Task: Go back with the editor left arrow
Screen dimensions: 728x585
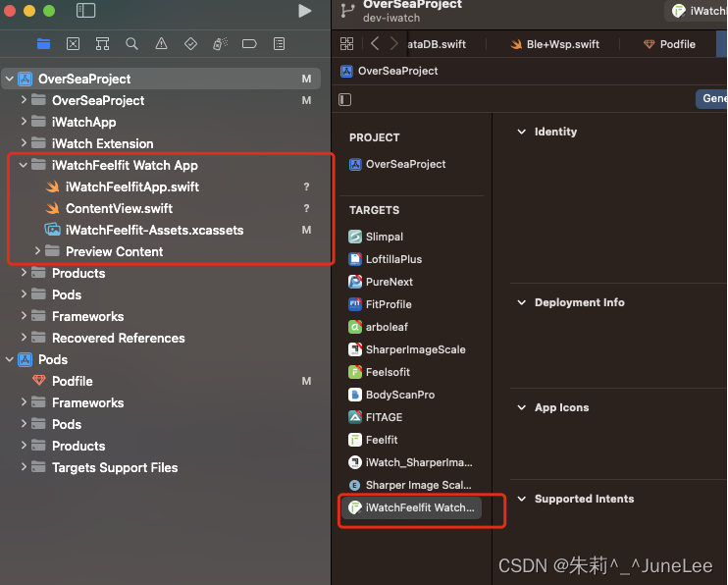Action: tap(375, 44)
